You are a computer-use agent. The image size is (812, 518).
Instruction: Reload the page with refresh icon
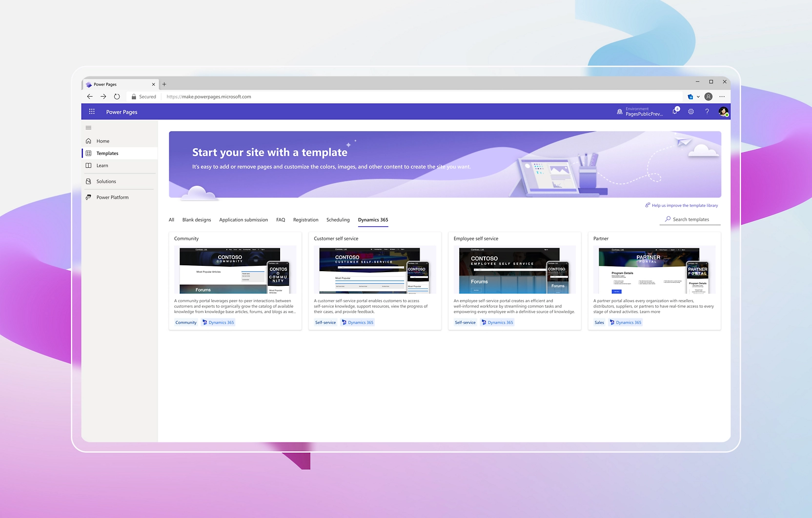click(x=117, y=97)
